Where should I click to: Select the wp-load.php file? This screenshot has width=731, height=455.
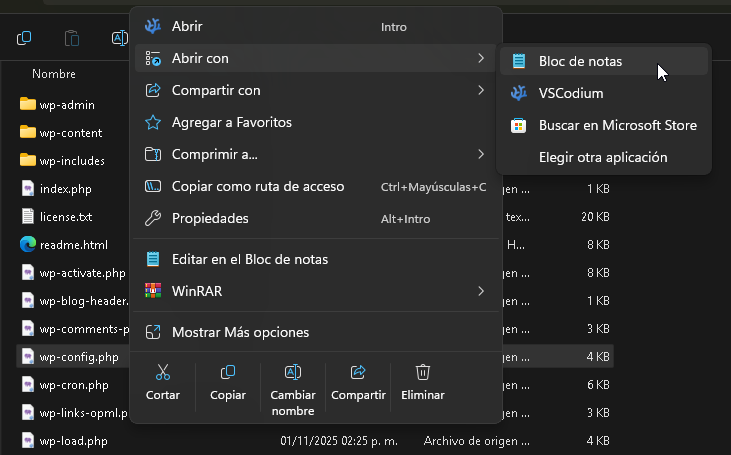[73, 441]
